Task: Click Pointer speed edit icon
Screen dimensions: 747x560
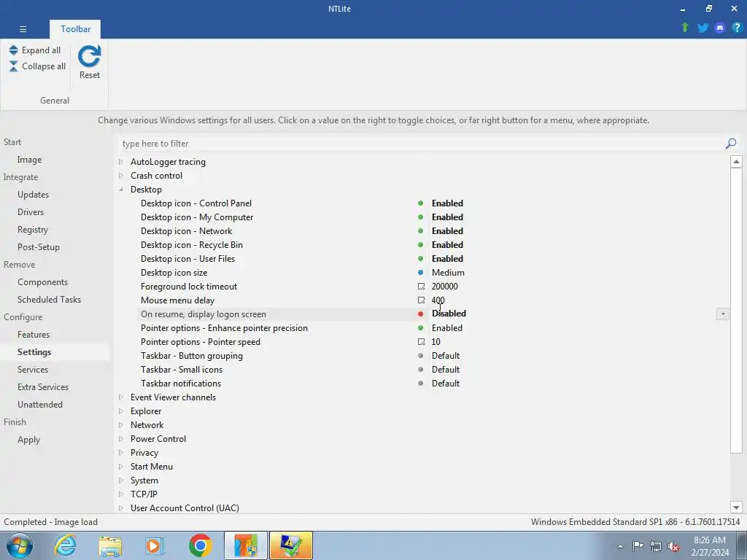Action: coord(421,341)
